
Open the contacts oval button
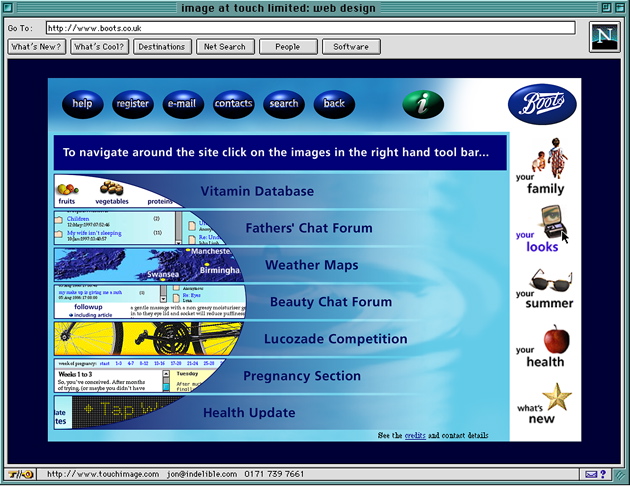[x=233, y=104]
